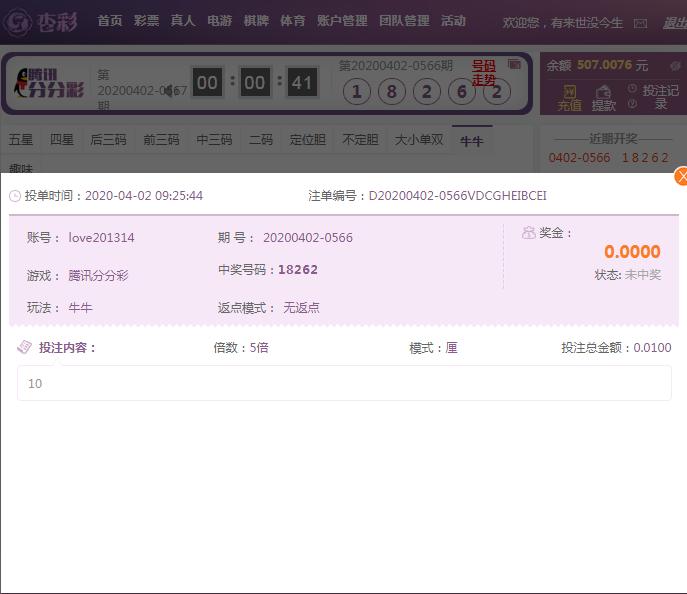Image resolution: width=687 pixels, height=594 pixels.
Task: Click the prize amount 0.0000
Action: tap(632, 252)
